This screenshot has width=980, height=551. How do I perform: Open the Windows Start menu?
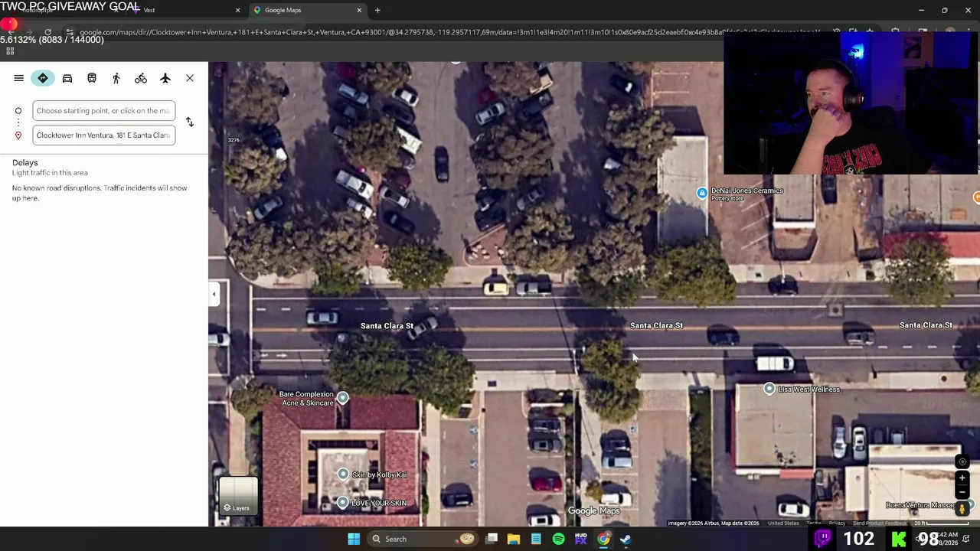click(354, 539)
